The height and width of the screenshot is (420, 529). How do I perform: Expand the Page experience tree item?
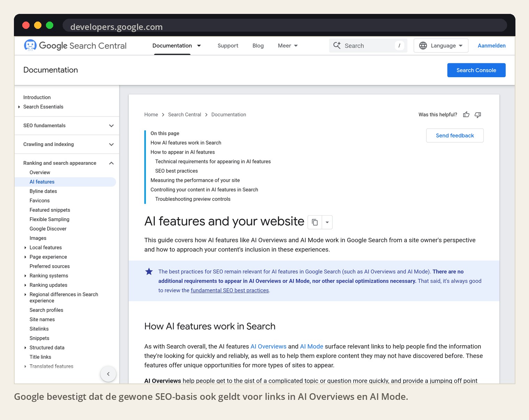point(25,257)
